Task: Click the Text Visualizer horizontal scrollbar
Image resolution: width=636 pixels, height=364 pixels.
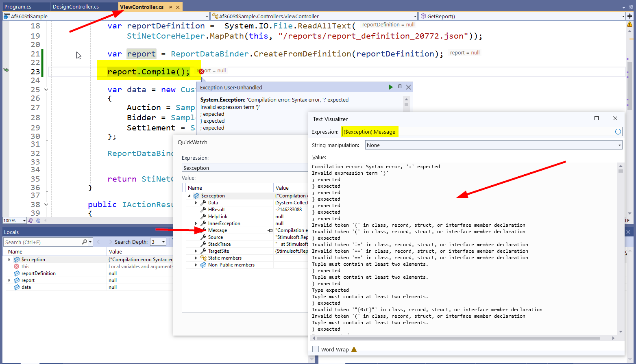Action: tap(463, 338)
